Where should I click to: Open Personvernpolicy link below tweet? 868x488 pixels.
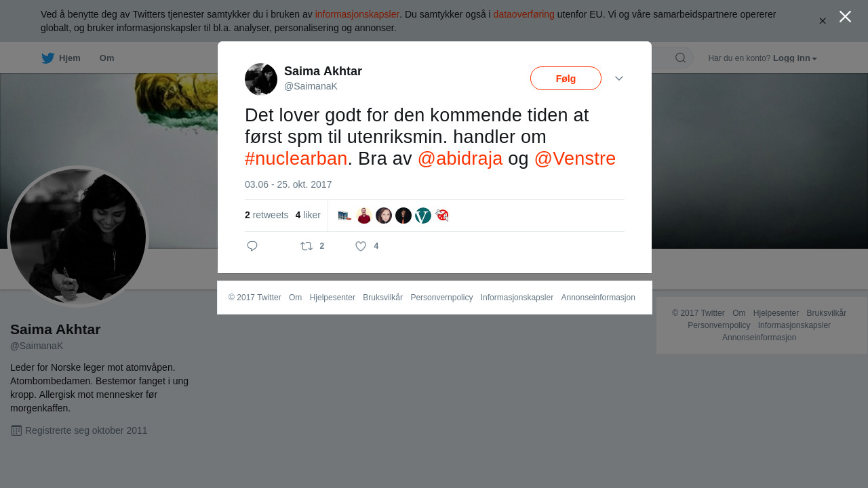click(441, 298)
